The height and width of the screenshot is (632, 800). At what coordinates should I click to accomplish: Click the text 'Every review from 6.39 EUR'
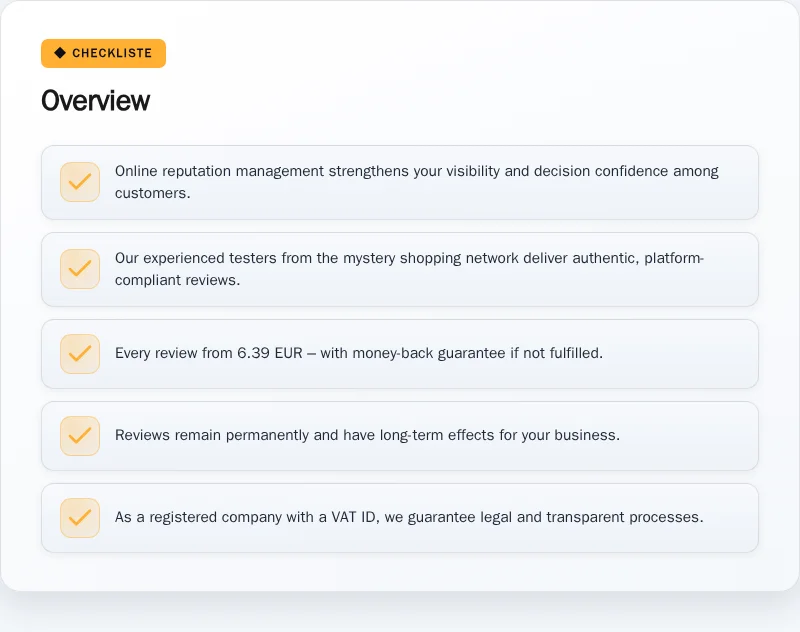209,353
